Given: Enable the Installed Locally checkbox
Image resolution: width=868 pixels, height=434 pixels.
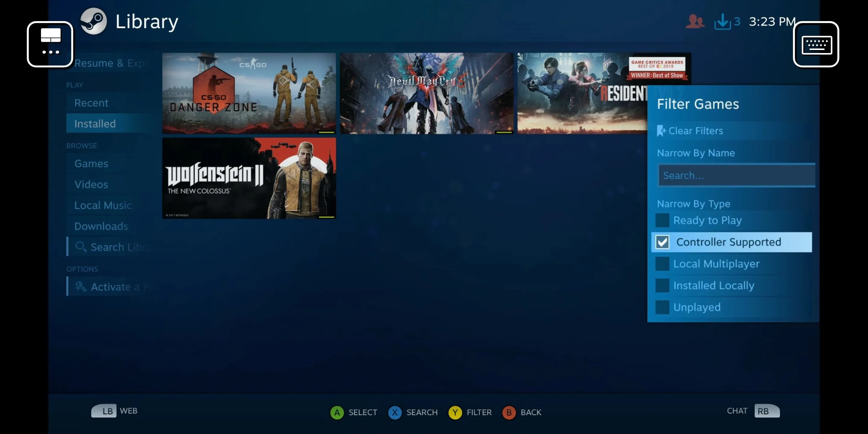Looking at the screenshot, I should pyautogui.click(x=662, y=285).
